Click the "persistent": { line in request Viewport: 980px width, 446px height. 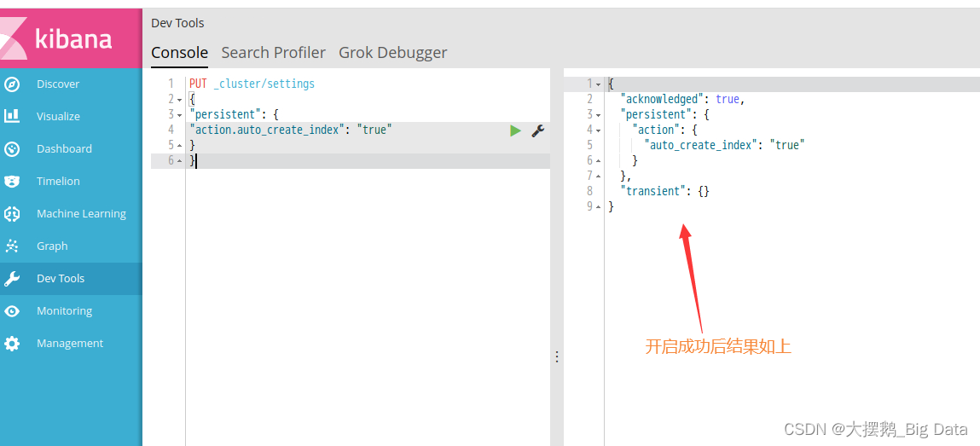(x=235, y=115)
